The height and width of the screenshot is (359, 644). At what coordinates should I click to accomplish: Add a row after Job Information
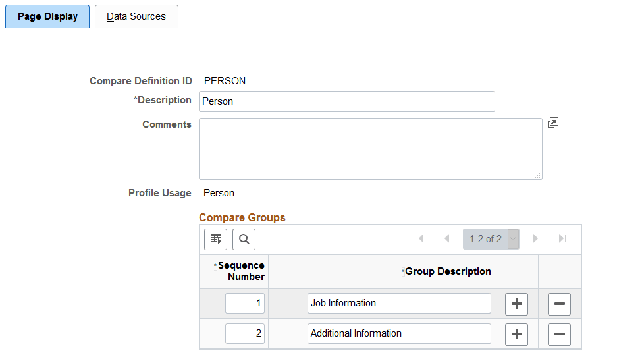(516, 304)
